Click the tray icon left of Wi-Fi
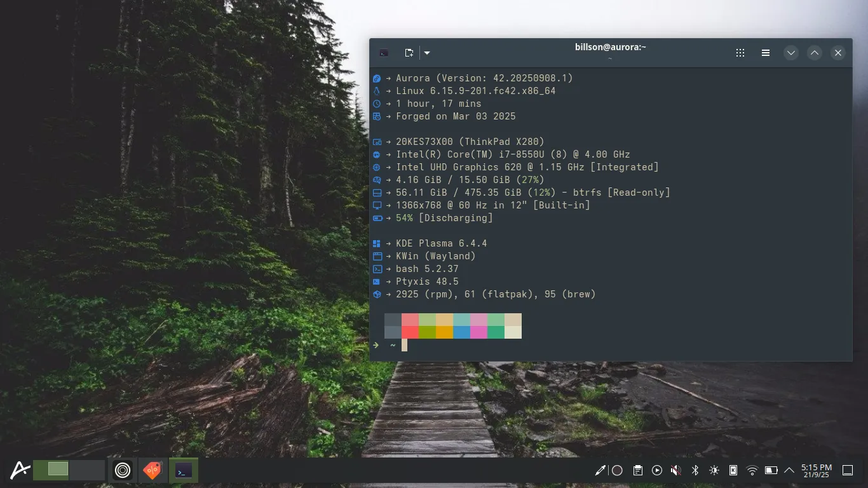 733,470
